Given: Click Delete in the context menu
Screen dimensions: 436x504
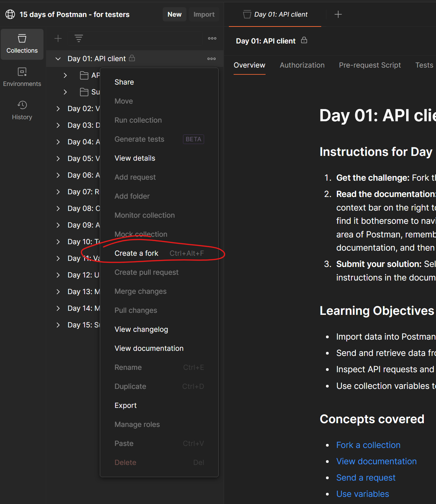Looking at the screenshot, I should tap(159, 463).
